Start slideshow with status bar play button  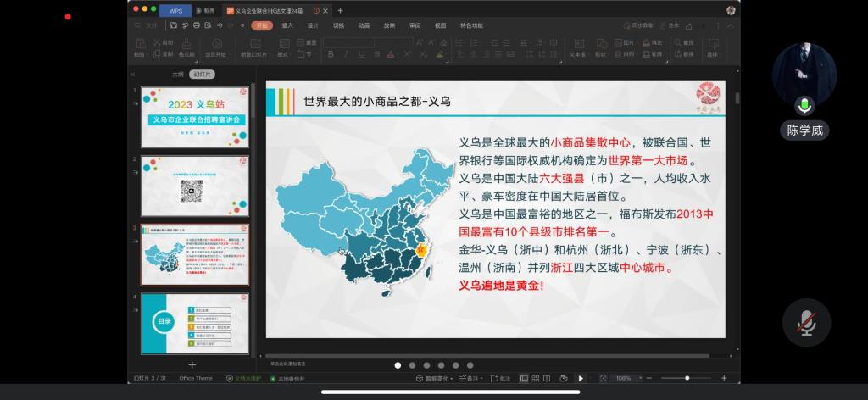[581, 378]
